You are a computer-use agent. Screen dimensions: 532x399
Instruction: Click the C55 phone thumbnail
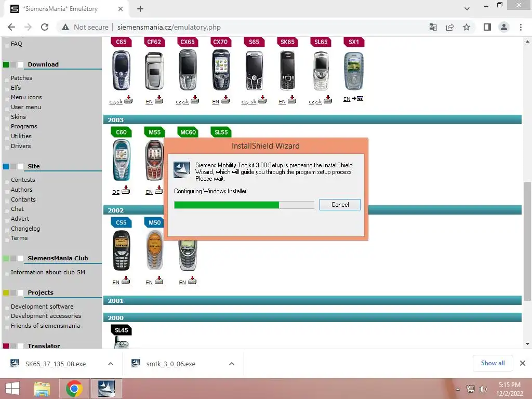click(x=121, y=250)
